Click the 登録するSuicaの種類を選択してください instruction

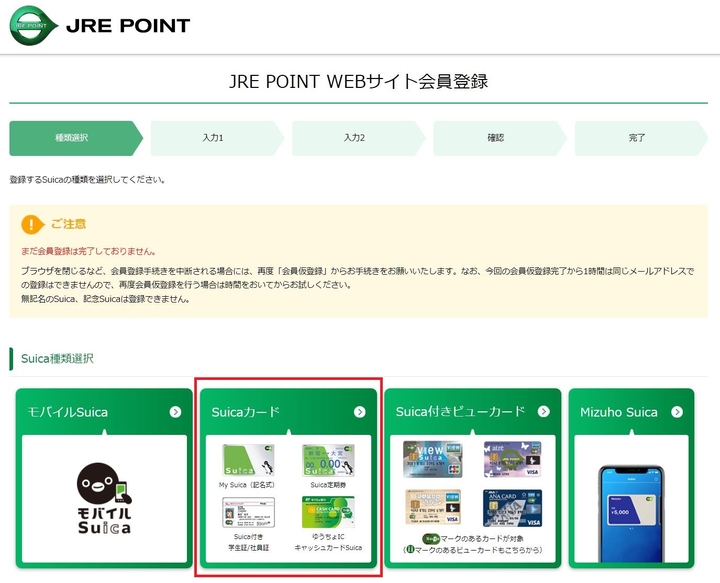pos(87,179)
